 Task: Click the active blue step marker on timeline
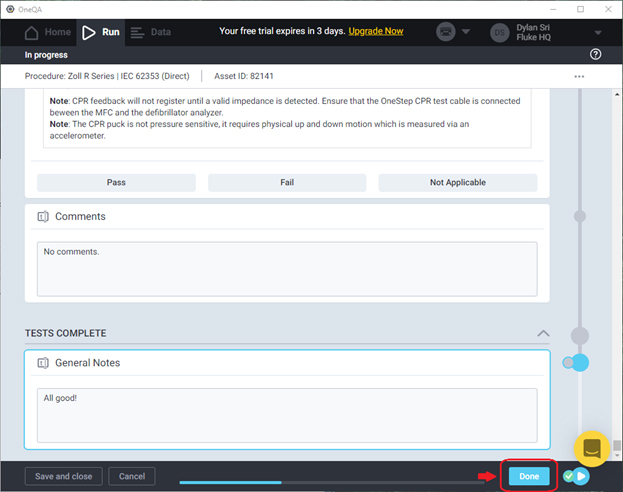580,362
